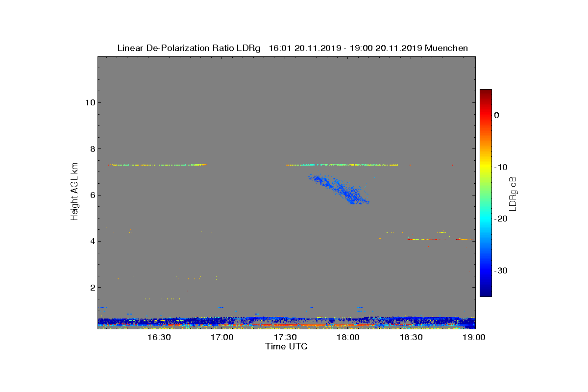Click the height axis label 10
This screenshot has height=392, width=588.
tap(90, 102)
